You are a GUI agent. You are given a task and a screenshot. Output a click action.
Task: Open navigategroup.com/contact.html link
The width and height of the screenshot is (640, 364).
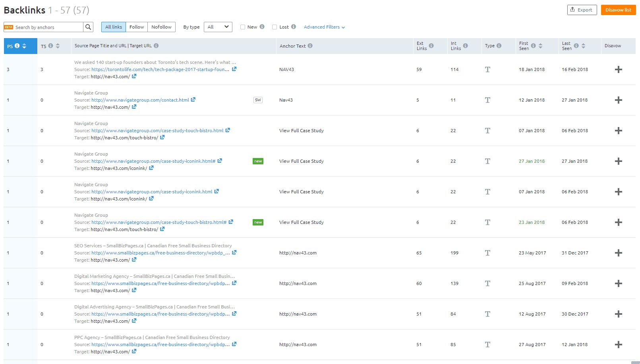tap(140, 100)
